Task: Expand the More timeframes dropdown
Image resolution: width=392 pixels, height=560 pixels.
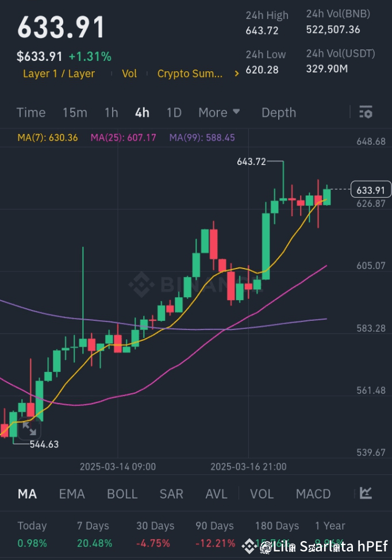Action: (x=219, y=113)
